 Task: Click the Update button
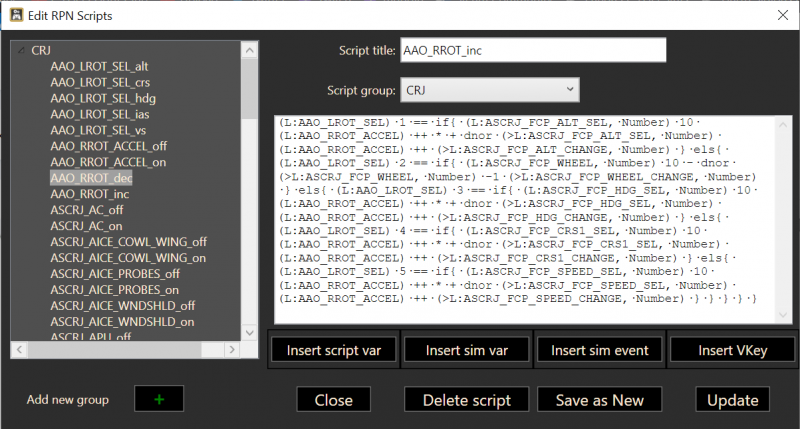pyautogui.click(x=733, y=400)
